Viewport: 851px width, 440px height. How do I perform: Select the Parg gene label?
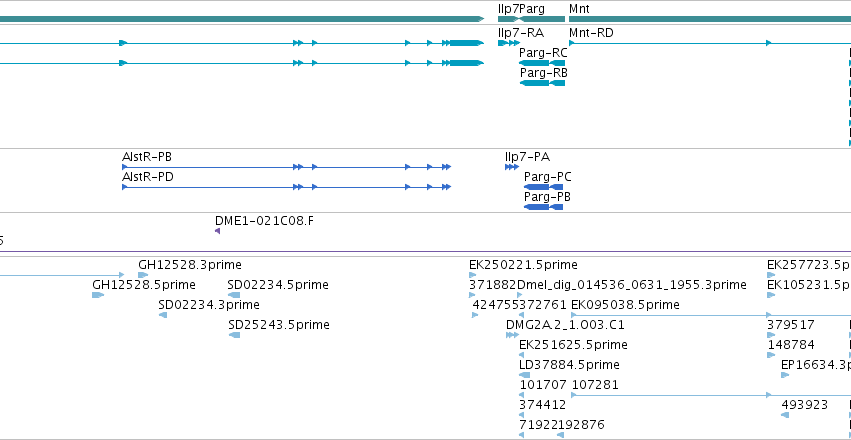click(x=532, y=9)
